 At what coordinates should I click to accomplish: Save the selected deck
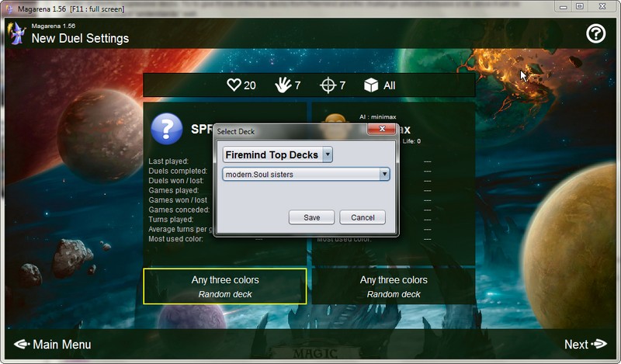312,217
